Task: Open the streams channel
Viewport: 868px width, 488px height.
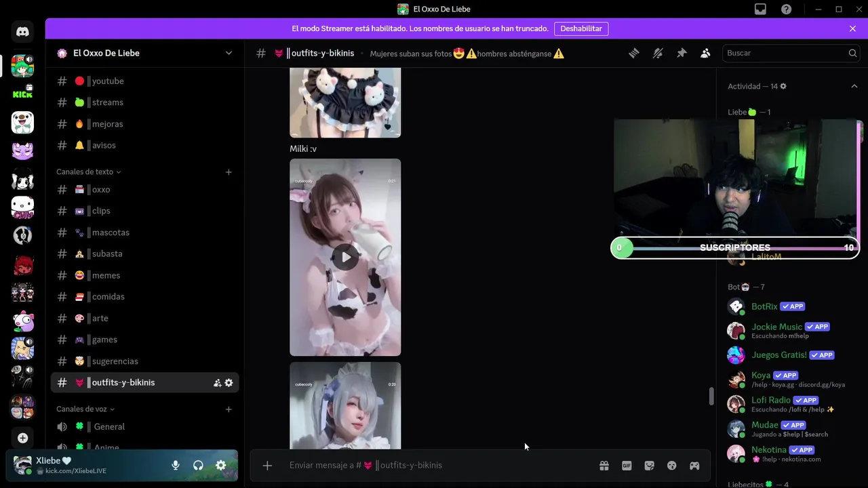Action: [x=144, y=102]
